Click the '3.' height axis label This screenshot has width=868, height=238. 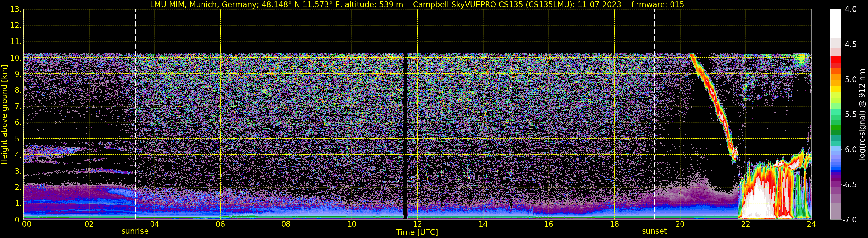[x=18, y=171]
